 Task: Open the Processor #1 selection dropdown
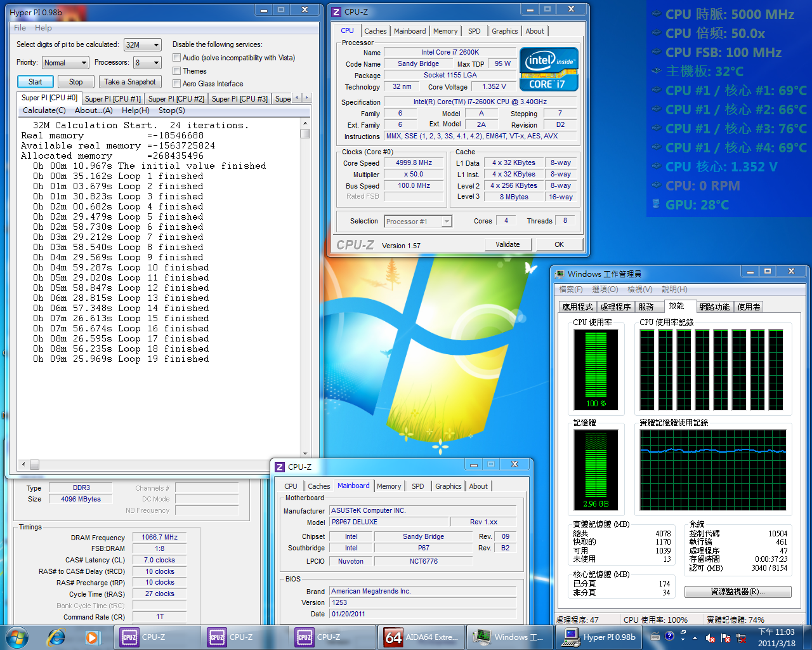418,222
